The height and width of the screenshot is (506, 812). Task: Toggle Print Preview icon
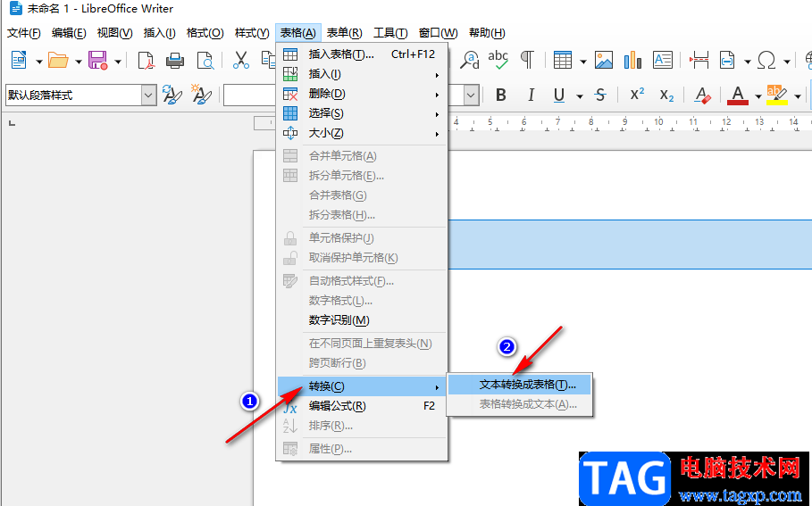[x=205, y=61]
